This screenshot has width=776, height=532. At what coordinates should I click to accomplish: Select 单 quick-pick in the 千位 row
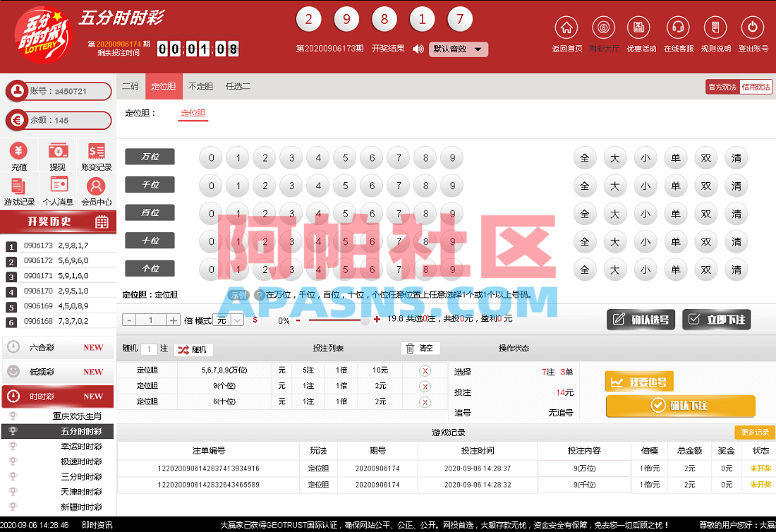(675, 186)
